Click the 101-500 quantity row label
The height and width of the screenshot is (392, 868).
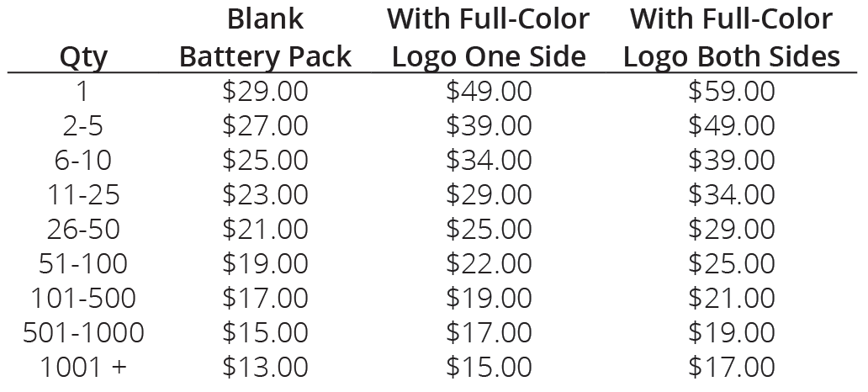83,298
